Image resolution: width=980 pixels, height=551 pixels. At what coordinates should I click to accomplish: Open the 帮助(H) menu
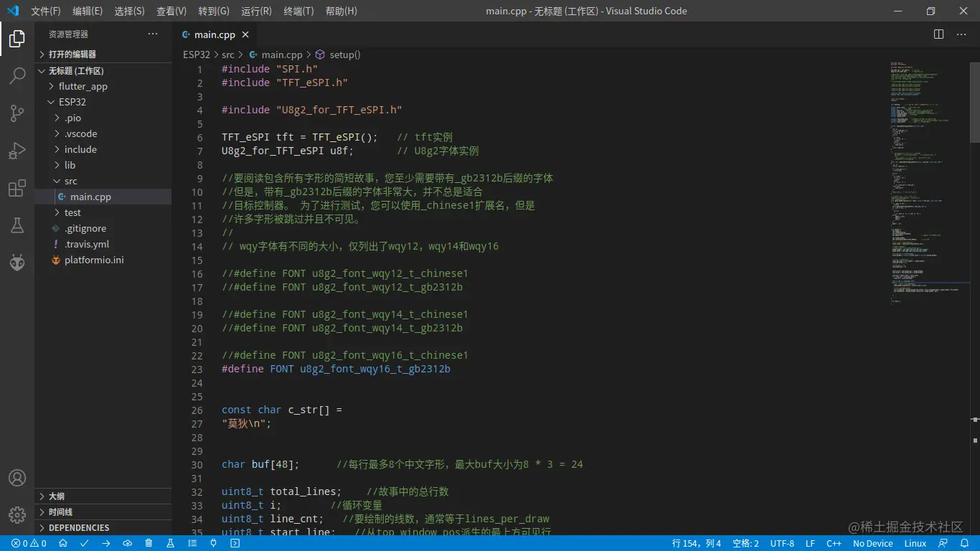click(x=341, y=11)
